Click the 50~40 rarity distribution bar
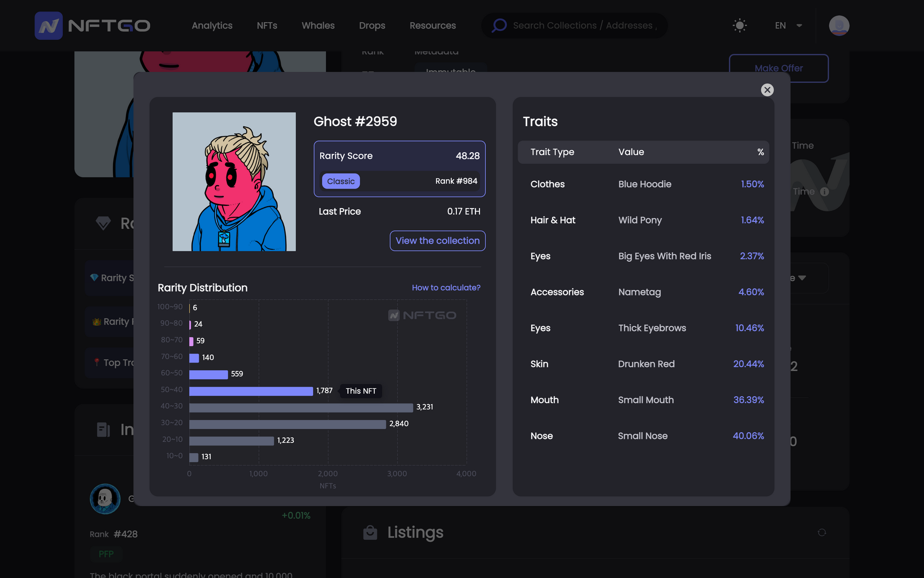924x578 pixels. (x=251, y=391)
